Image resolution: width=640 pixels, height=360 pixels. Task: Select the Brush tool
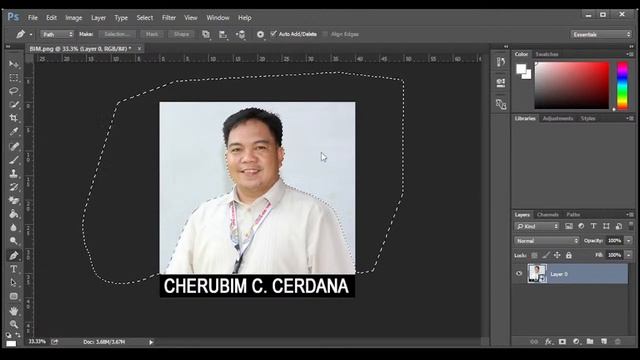coord(13,160)
